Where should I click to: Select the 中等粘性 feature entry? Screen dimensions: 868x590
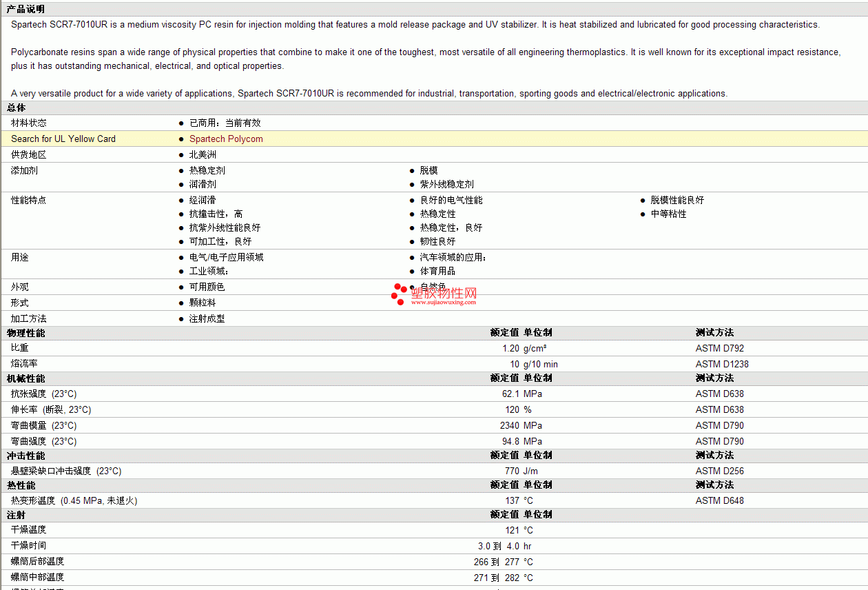coord(669,214)
